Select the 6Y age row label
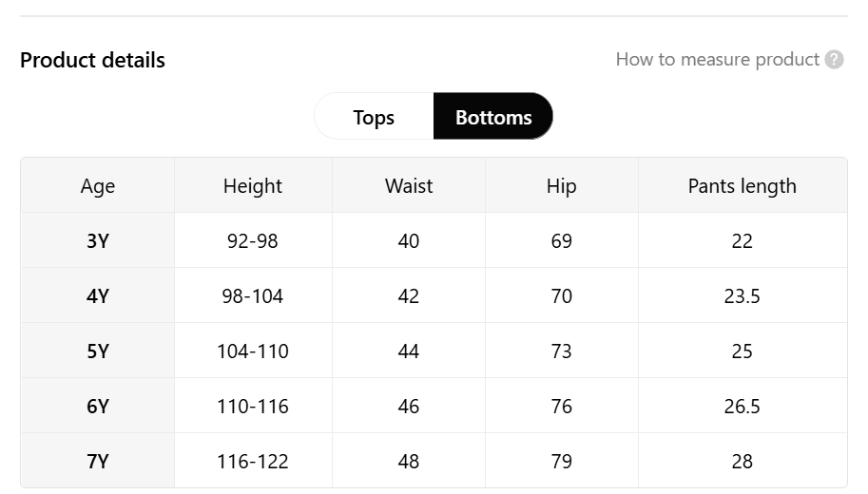 coord(97,406)
